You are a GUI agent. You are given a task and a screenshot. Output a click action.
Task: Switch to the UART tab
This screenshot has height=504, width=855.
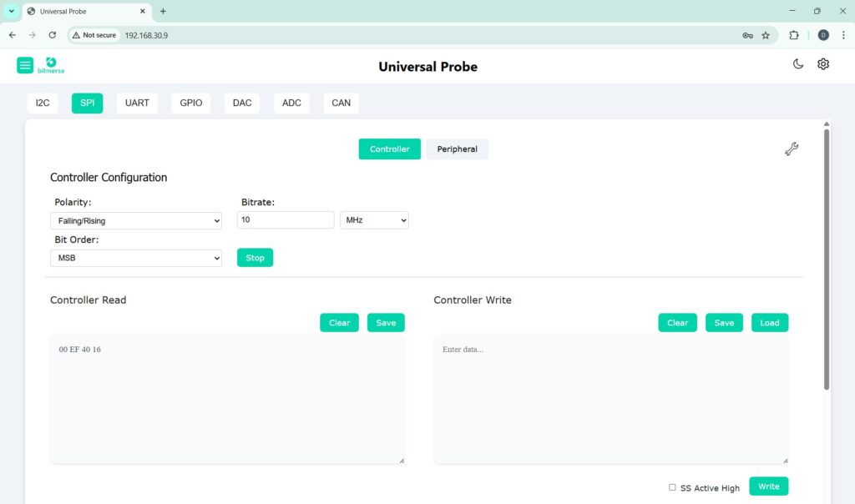[137, 103]
